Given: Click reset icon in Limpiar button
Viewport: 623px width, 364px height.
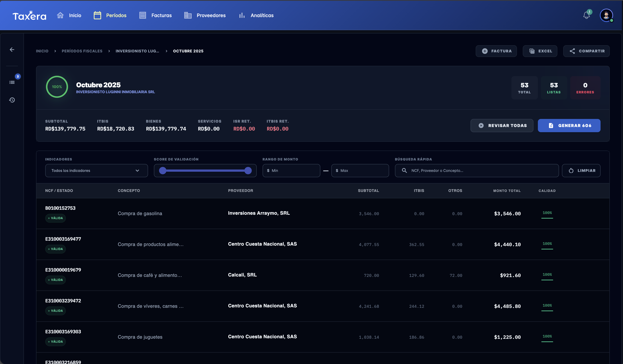Looking at the screenshot, I should pos(571,170).
